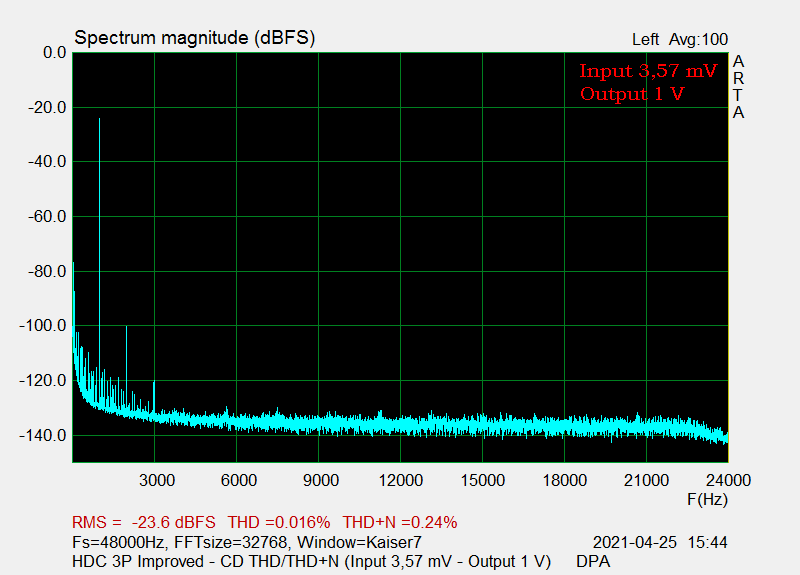The width and height of the screenshot is (800, 575).
Task: Click the 18000 frequency axis label
Action: tap(564, 480)
